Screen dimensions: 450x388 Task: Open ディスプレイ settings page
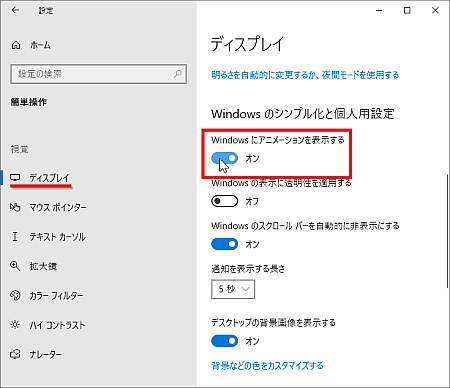[49, 178]
